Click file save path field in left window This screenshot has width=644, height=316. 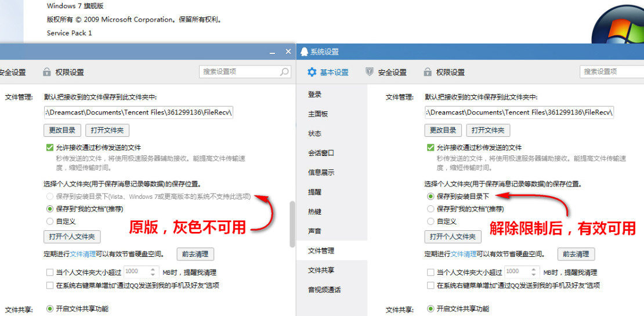(x=139, y=112)
